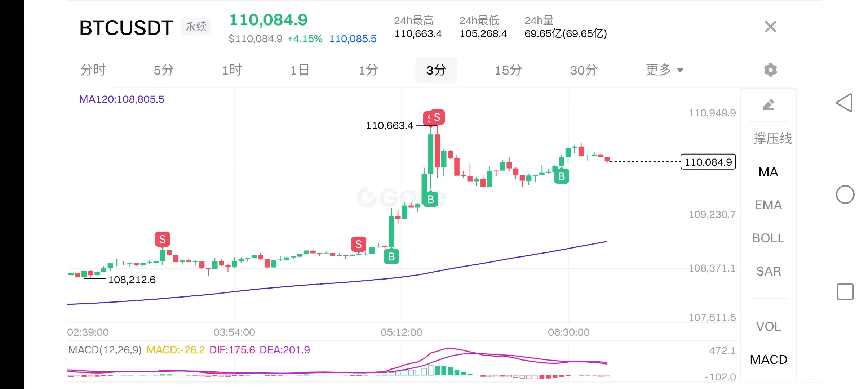Toggle the MACD sub-indicator

tap(769, 359)
